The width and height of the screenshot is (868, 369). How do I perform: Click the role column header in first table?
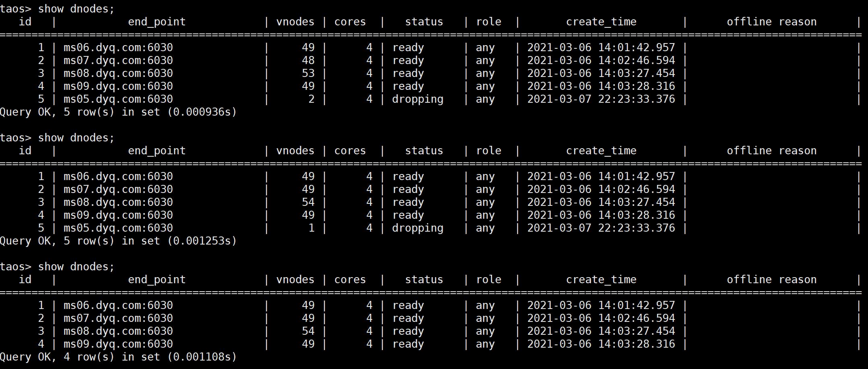tap(489, 21)
